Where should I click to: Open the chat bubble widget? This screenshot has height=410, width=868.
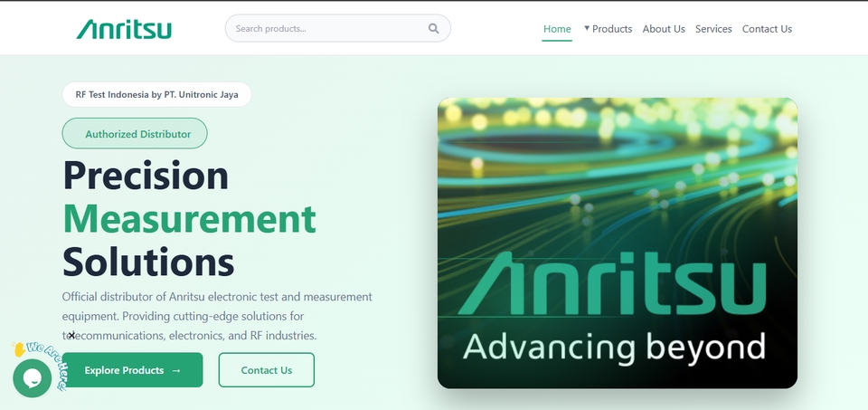(x=33, y=377)
